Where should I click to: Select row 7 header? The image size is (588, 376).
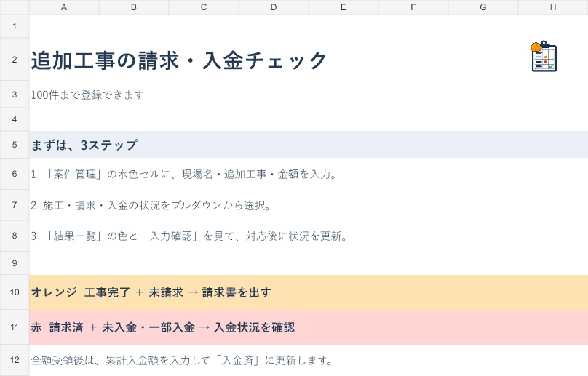[15, 205]
